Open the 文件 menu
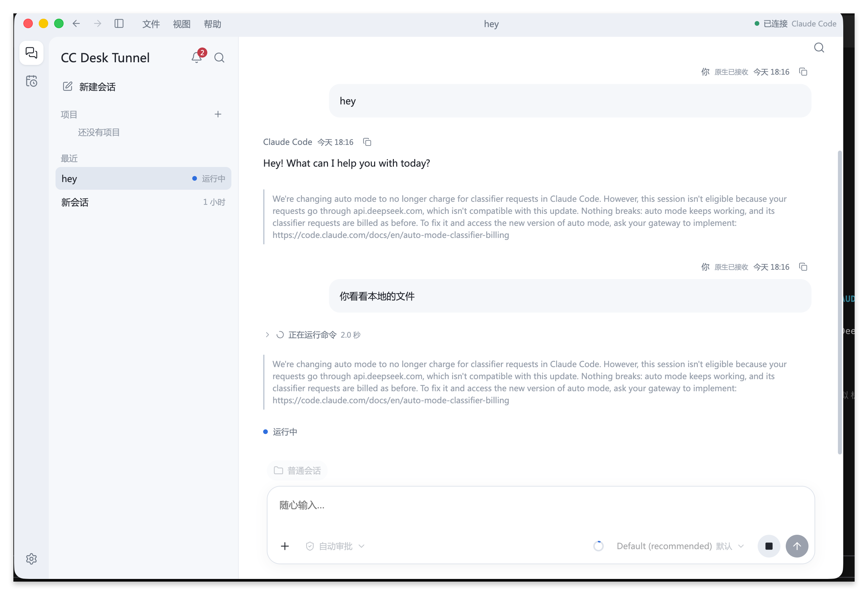This screenshot has height=595, width=868. 151,24
